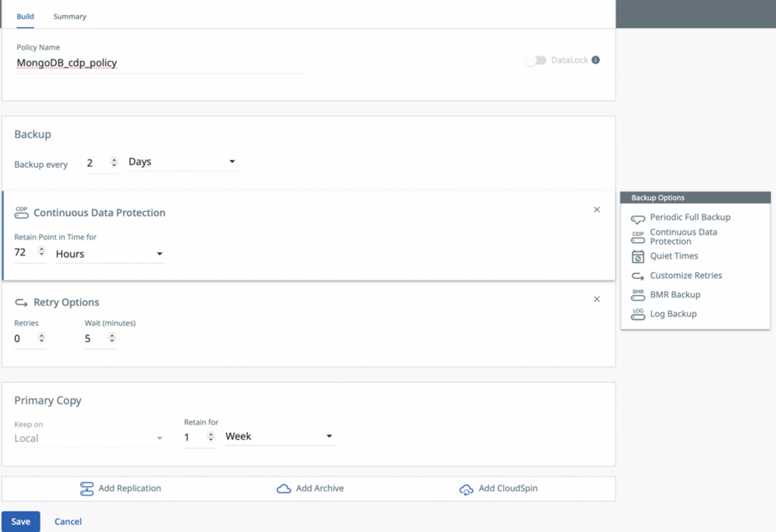Image resolution: width=776 pixels, height=532 pixels.
Task: Dismiss the Retry Options section
Action: point(597,299)
